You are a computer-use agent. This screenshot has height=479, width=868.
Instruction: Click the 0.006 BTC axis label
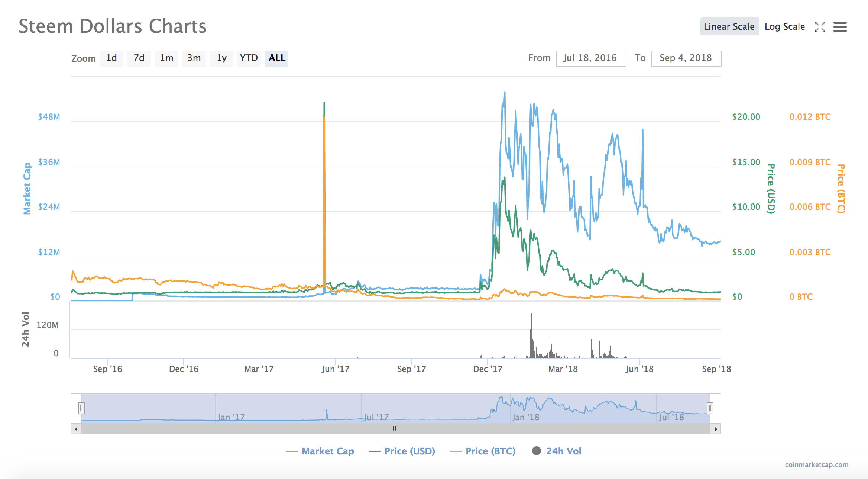(810, 207)
